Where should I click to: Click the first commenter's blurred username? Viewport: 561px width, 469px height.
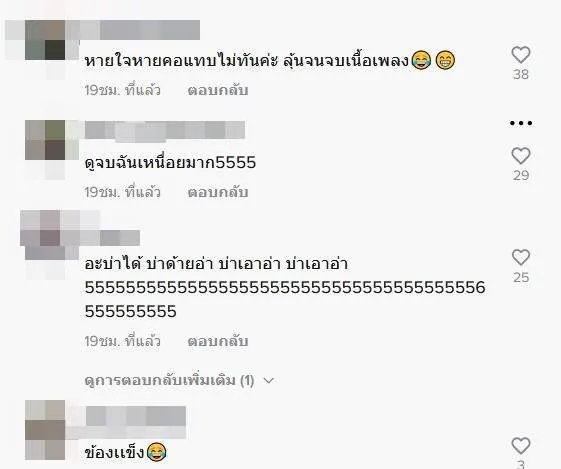point(140,30)
